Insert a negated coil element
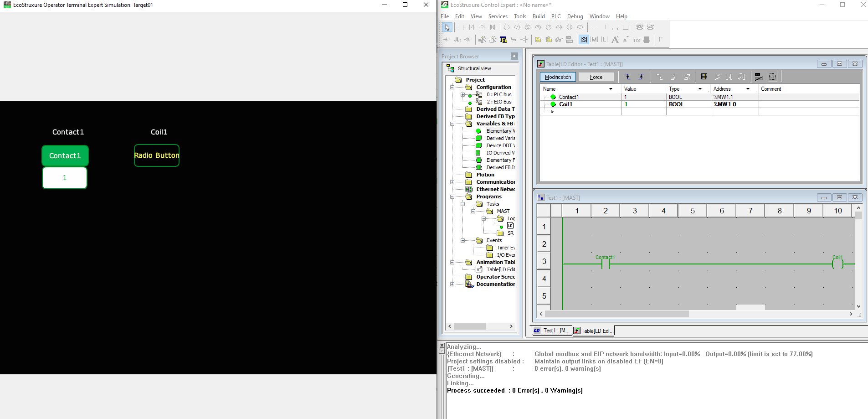This screenshot has height=419, width=868. [x=517, y=27]
